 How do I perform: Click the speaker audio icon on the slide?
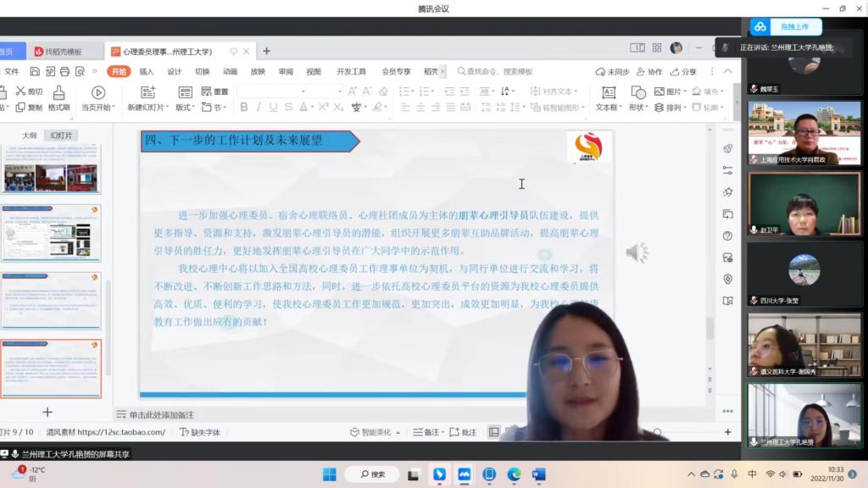(637, 252)
